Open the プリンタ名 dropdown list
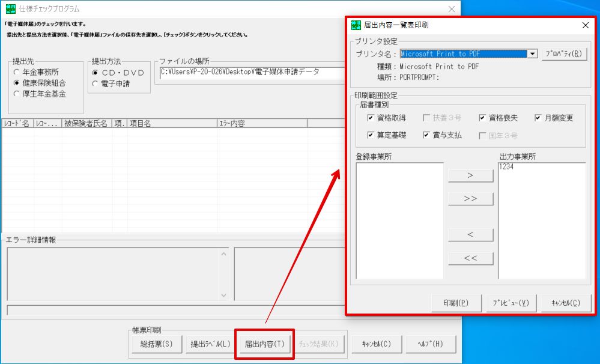600x364 pixels. pyautogui.click(x=533, y=54)
